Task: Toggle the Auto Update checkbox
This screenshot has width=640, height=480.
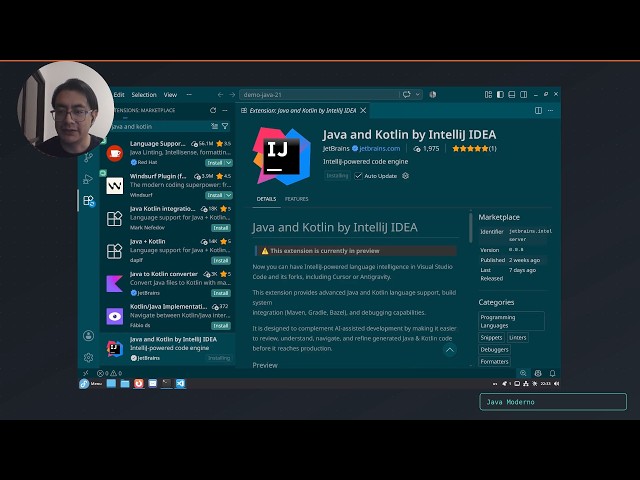Action: (358, 176)
